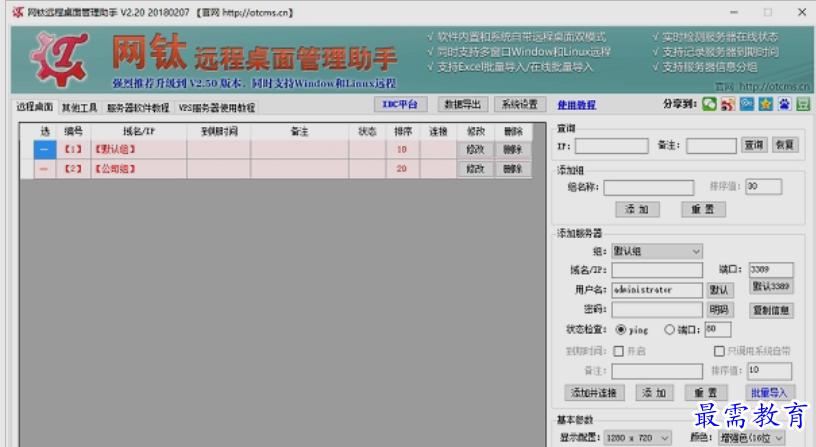Screen dimensions: 816x447
Task: Open the 显示配置 resolution dropdown 1280 x 720
Action: tap(638, 438)
